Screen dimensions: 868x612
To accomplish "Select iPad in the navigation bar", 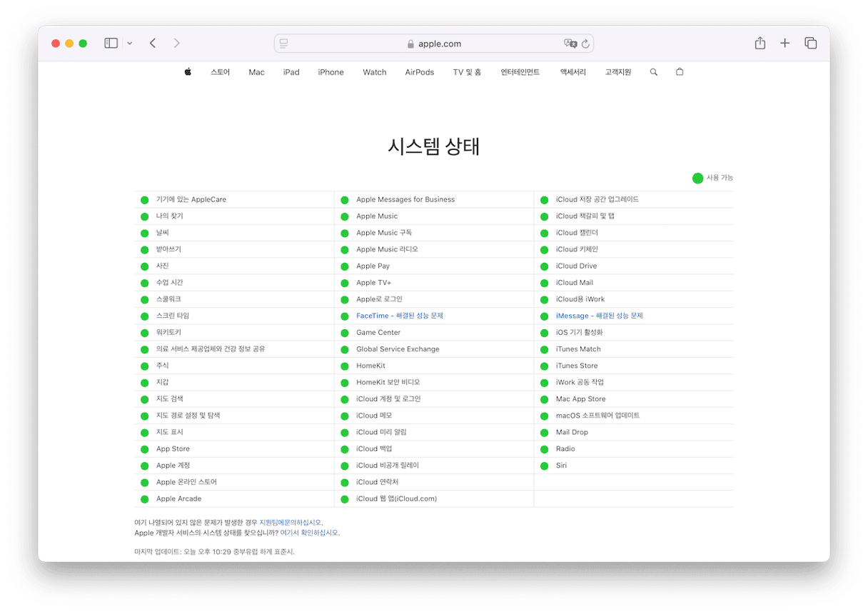I will click(291, 72).
